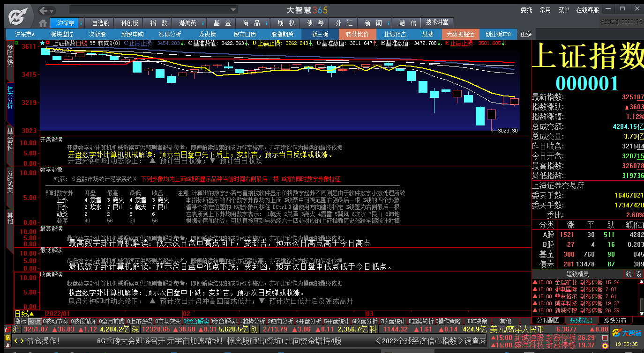
Task: Click the news ticker previous/next arrows
Action: [x=19, y=341]
